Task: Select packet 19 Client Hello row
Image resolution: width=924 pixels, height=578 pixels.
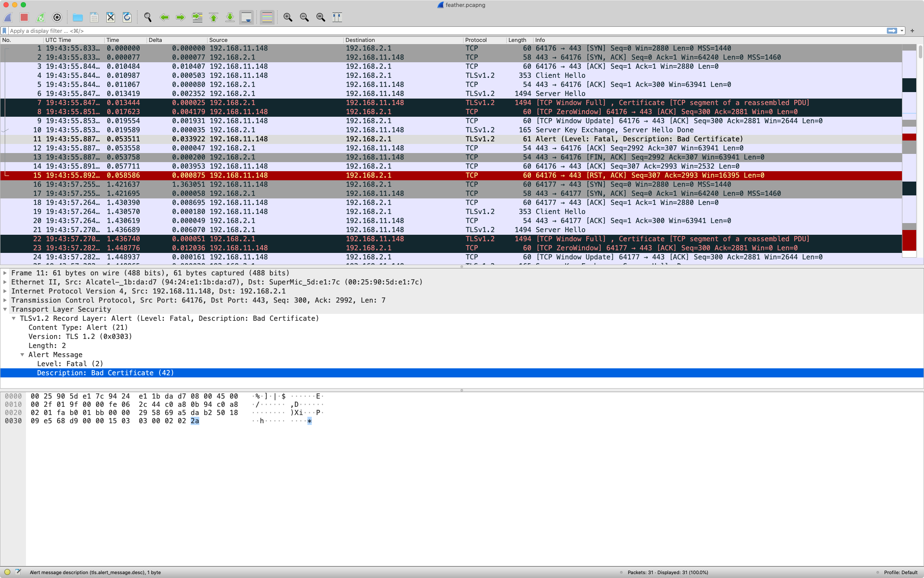Action: (451, 212)
